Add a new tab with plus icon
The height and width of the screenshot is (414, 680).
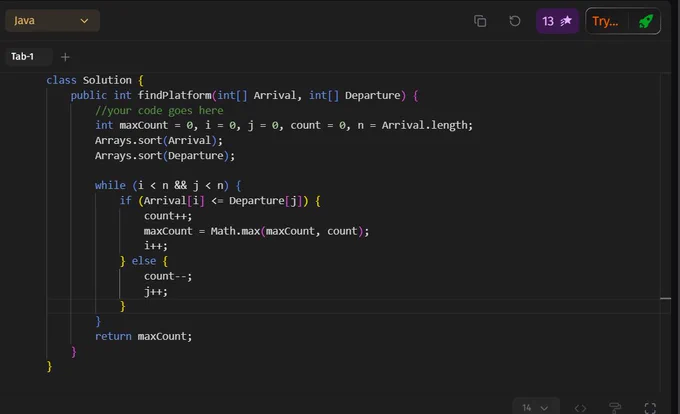pyautogui.click(x=65, y=57)
